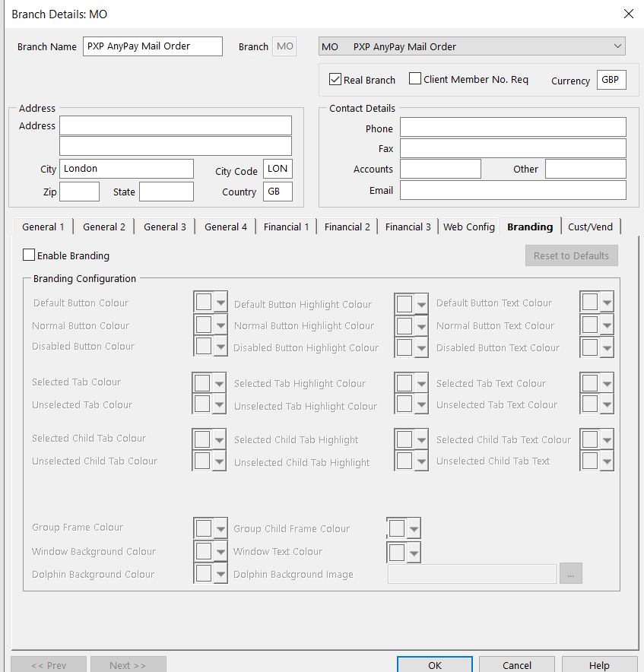644x672 pixels.
Task: Expand Selected Child Tab Highlight picker
Action: point(421,439)
